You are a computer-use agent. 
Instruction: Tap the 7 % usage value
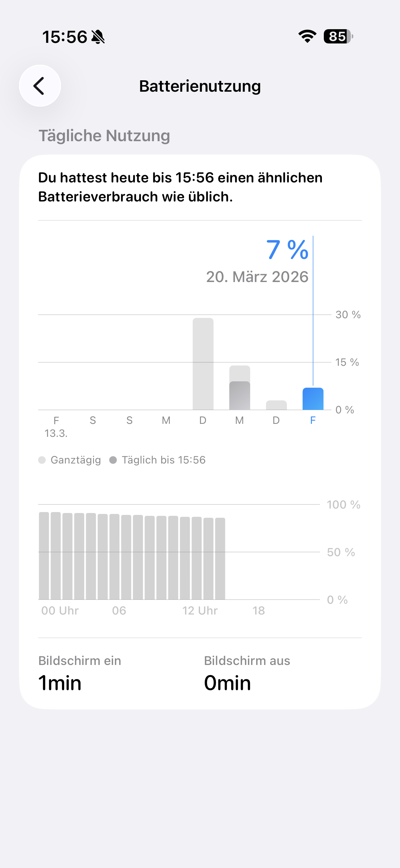click(x=287, y=250)
